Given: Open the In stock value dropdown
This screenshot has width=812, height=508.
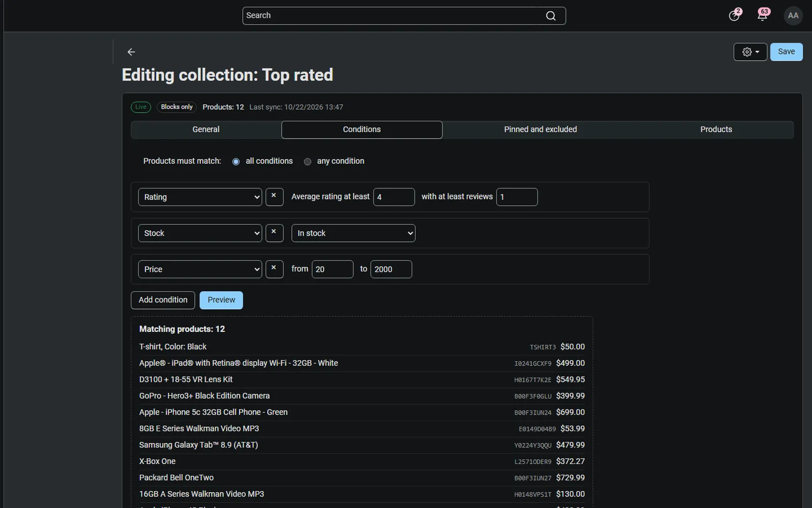Looking at the screenshot, I should pyautogui.click(x=353, y=233).
